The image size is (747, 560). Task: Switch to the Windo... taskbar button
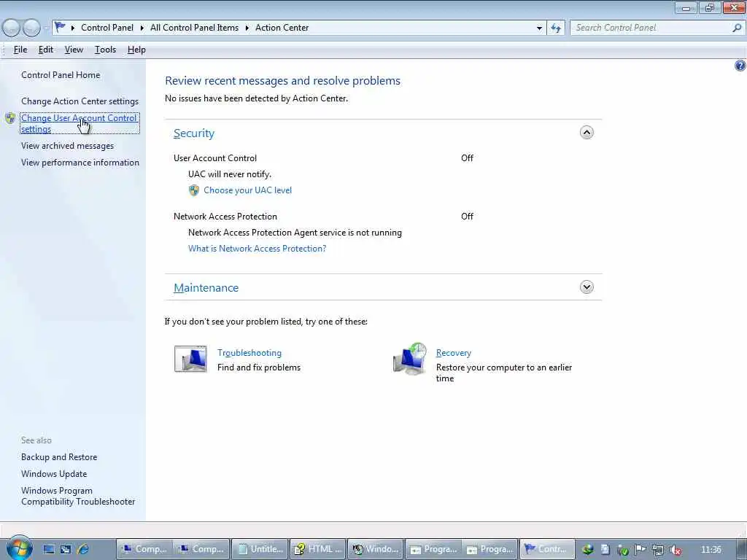[376, 549]
